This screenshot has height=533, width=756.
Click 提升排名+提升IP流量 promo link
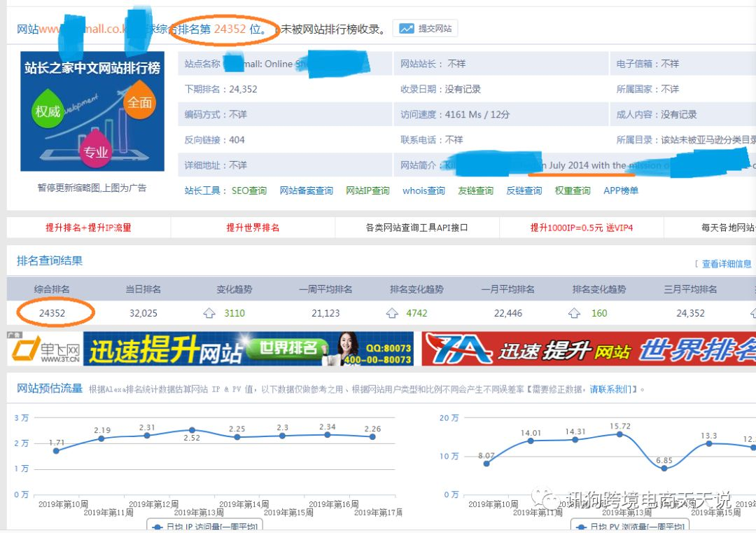(88, 228)
